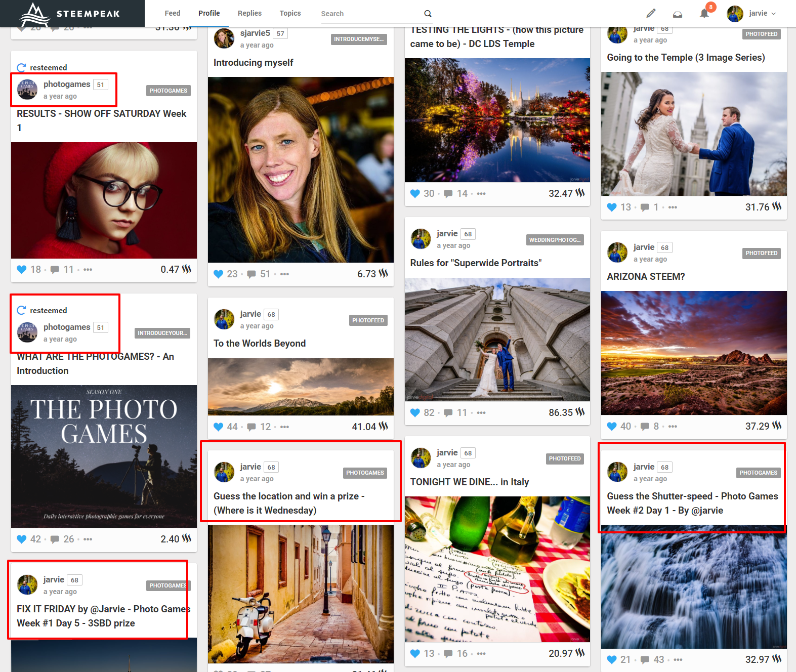This screenshot has width=796, height=672.
Task: Click the WEDDINGPHOTOG... tag label
Action: click(555, 240)
